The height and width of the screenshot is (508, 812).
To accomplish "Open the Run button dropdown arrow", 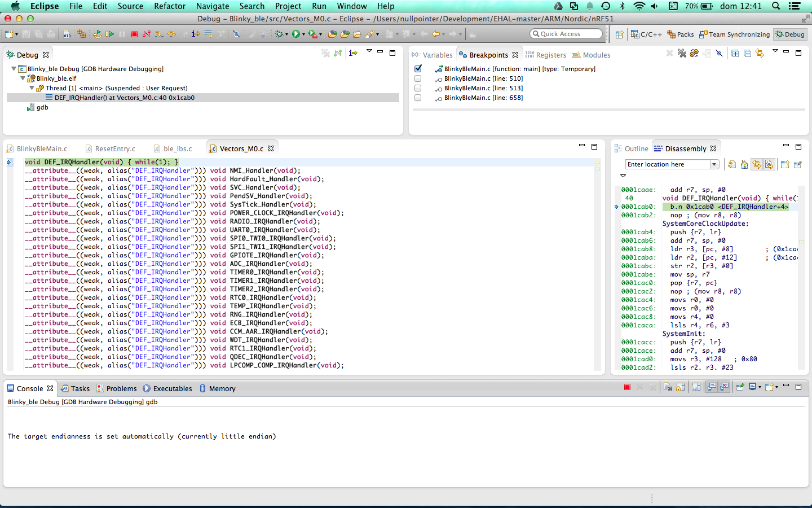I will [x=303, y=34].
